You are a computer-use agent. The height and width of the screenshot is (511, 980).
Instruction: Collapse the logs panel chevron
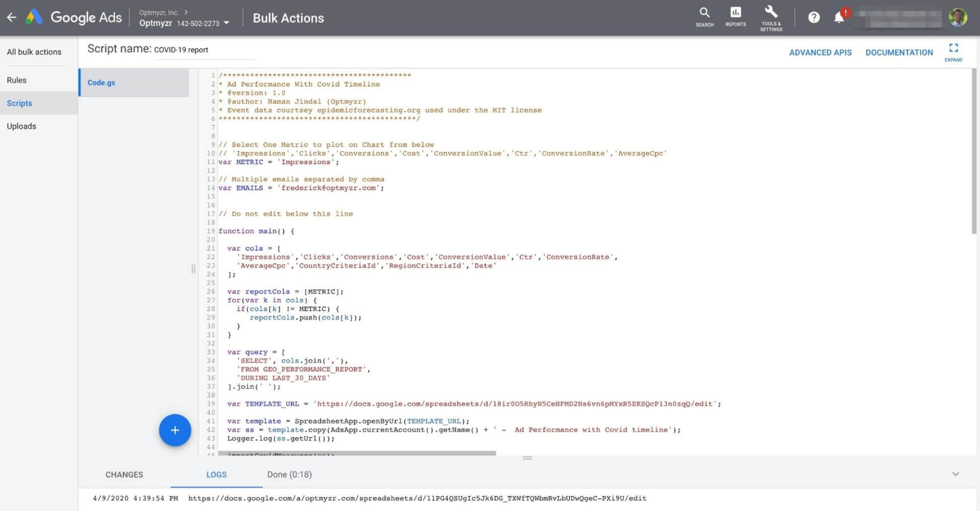955,474
